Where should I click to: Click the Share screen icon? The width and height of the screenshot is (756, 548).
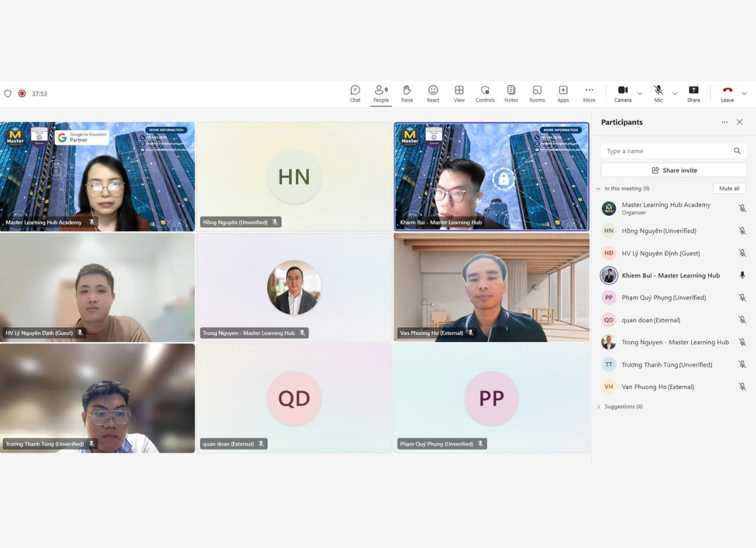(693, 93)
